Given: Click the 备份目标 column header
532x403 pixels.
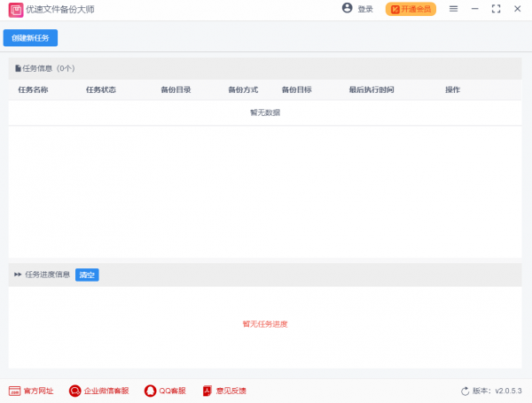Looking at the screenshot, I should (x=296, y=89).
